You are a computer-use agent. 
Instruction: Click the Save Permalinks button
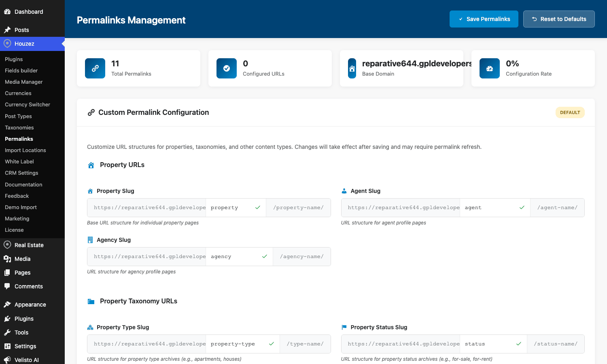coord(484,19)
